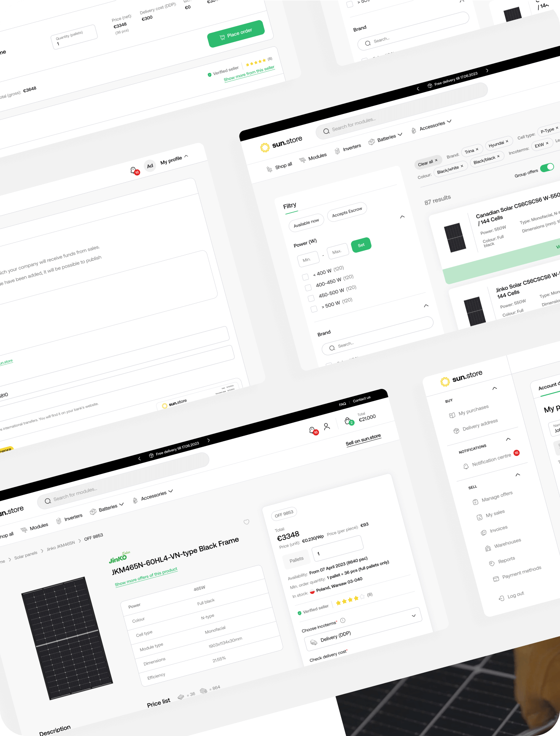Open the Delivery (DDP) incoterms dropdown
This screenshot has height=736, width=560.
[x=363, y=628]
